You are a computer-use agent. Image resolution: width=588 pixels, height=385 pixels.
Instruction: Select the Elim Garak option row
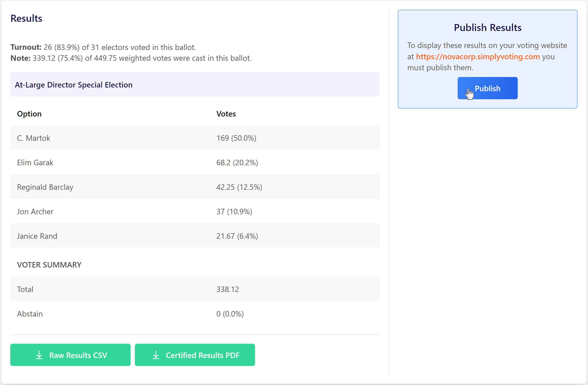click(x=194, y=162)
